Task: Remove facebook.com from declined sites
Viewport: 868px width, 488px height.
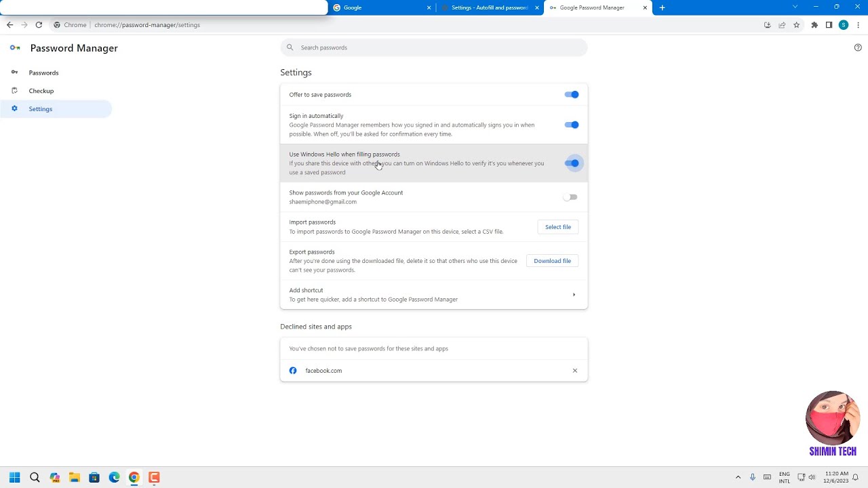Action: [x=575, y=371]
